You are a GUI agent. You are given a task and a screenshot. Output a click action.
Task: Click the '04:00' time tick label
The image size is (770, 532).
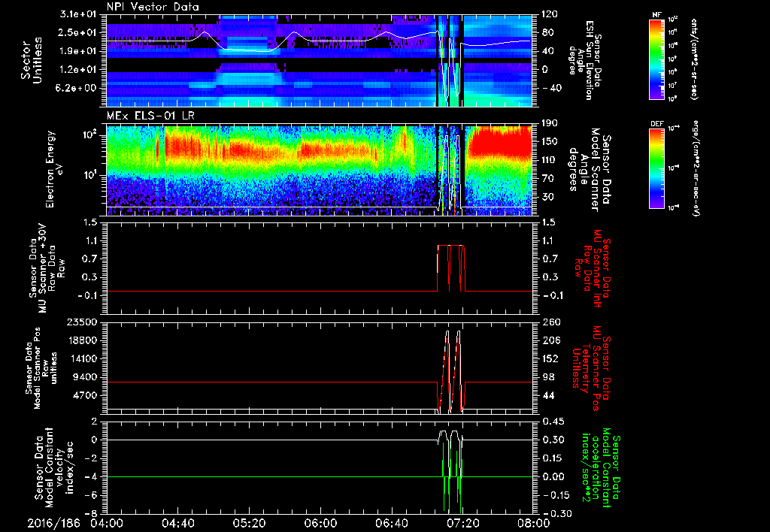[107, 523]
